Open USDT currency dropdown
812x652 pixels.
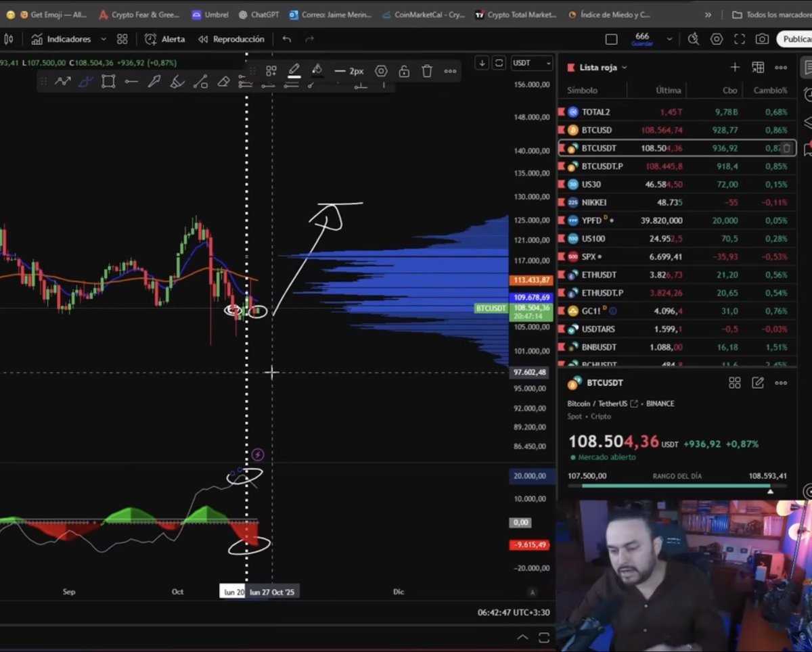(x=532, y=63)
